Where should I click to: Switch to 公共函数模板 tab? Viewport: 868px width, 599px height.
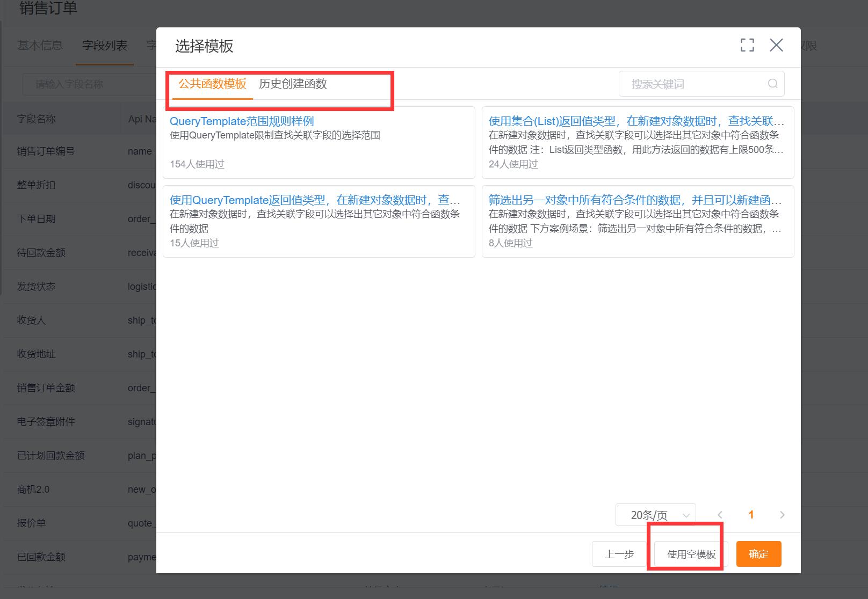212,84
